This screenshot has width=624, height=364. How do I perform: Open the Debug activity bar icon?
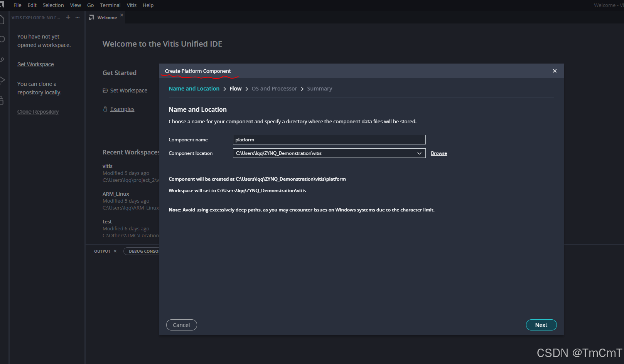click(x=2, y=80)
